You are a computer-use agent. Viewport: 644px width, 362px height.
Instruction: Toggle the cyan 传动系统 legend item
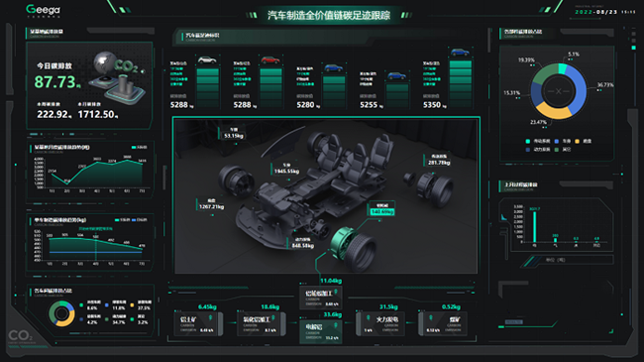(538, 141)
